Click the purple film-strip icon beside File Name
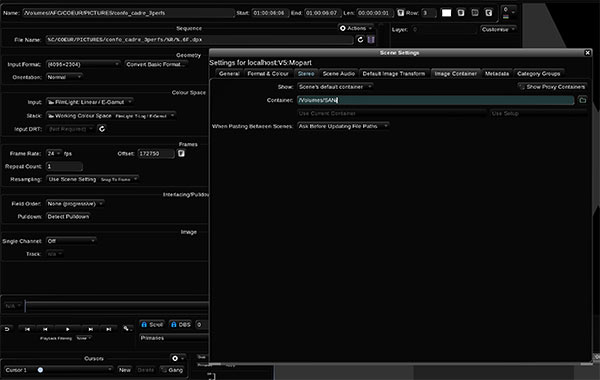Image resolution: width=600 pixels, height=380 pixels. 371,39
